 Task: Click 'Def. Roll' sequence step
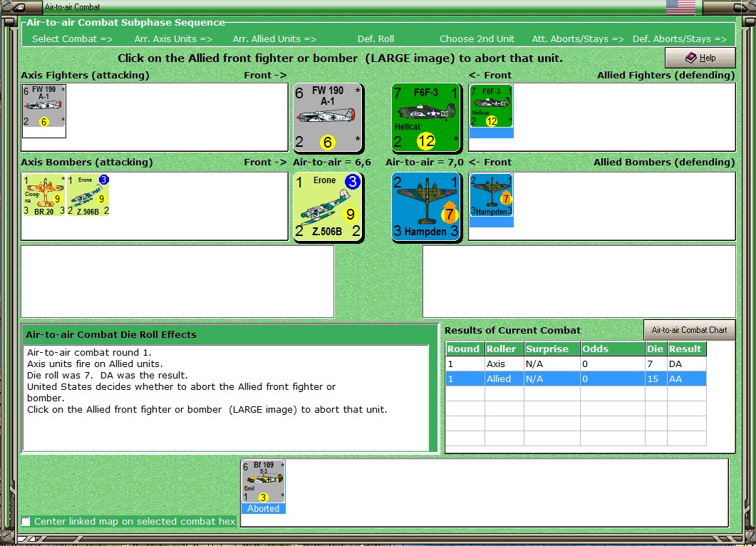[x=376, y=39]
